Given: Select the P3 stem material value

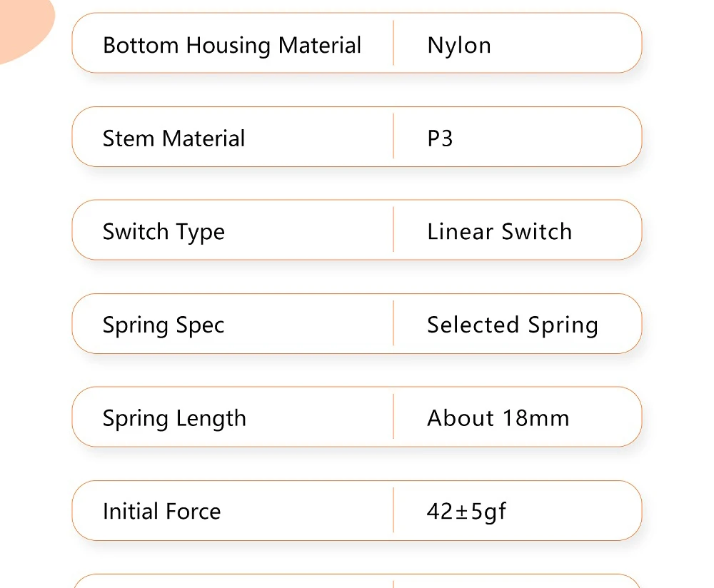Looking at the screenshot, I should 440,138.
